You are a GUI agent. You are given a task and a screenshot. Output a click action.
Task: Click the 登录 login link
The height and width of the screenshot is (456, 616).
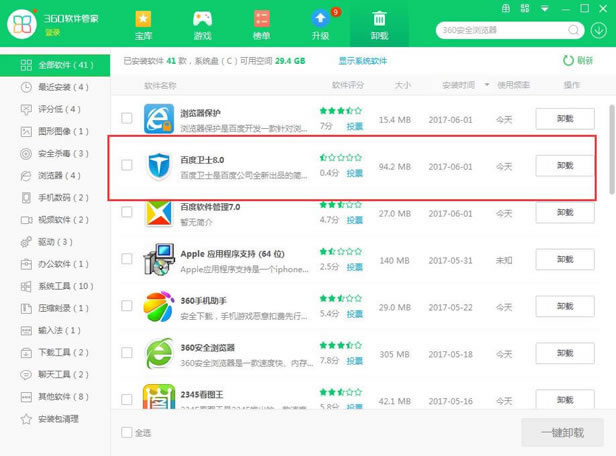point(52,32)
